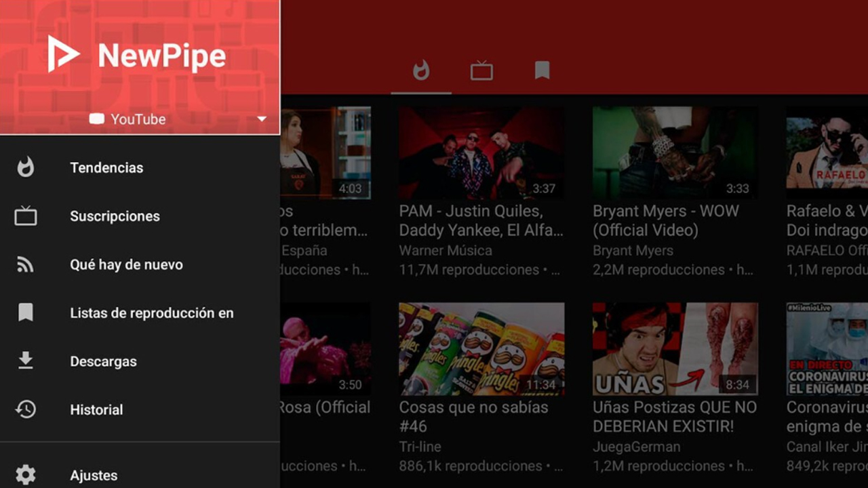Click title Cosas que no sabías #46
The image size is (868, 488).
(x=473, y=417)
